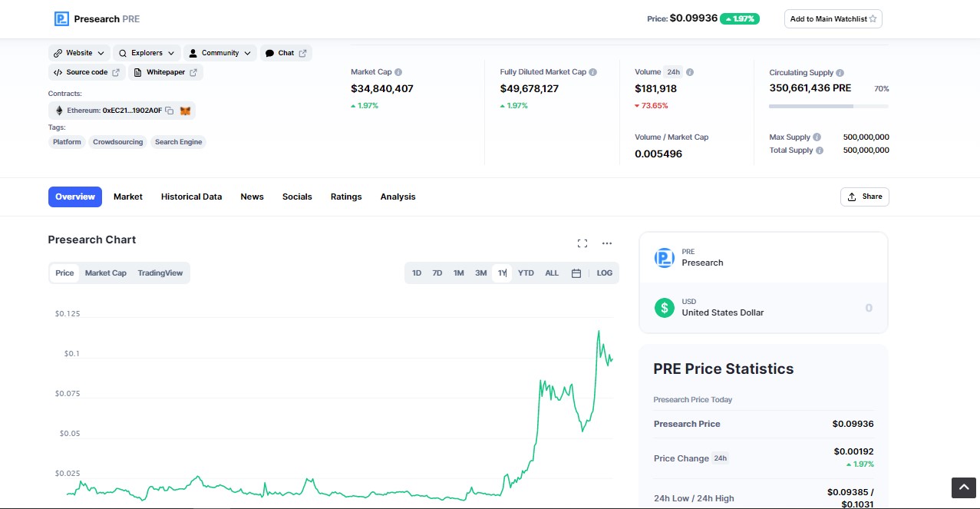Image resolution: width=980 pixels, height=509 pixels.
Task: Open the Whitepaper link
Action: [x=166, y=72]
